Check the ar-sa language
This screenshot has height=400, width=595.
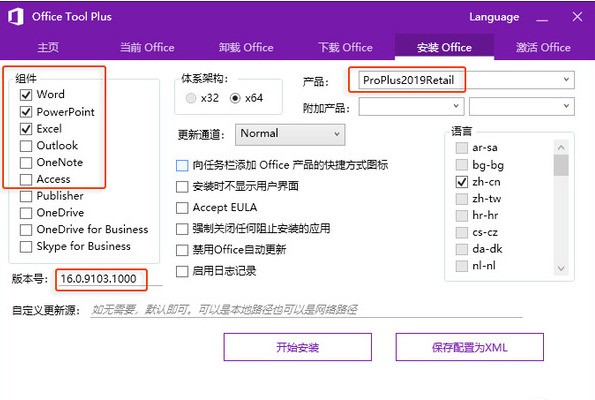point(461,148)
